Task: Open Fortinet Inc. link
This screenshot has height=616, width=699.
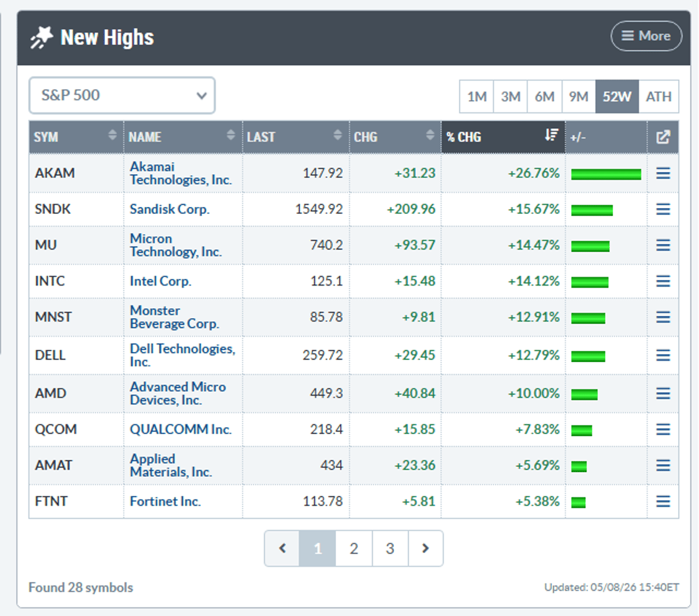Action: coord(165,501)
